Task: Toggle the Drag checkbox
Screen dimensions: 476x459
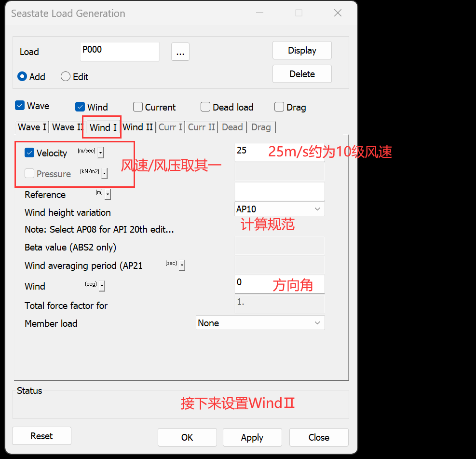Action: coord(279,107)
